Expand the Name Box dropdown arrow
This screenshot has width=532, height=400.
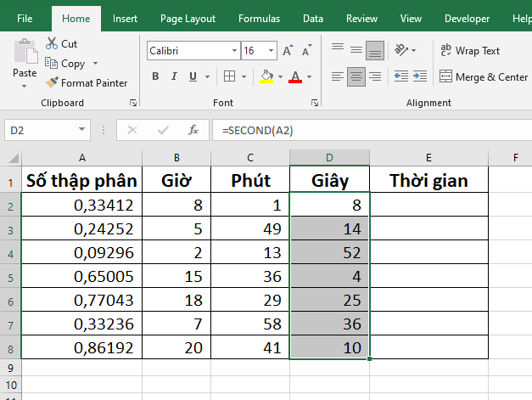click(82, 130)
